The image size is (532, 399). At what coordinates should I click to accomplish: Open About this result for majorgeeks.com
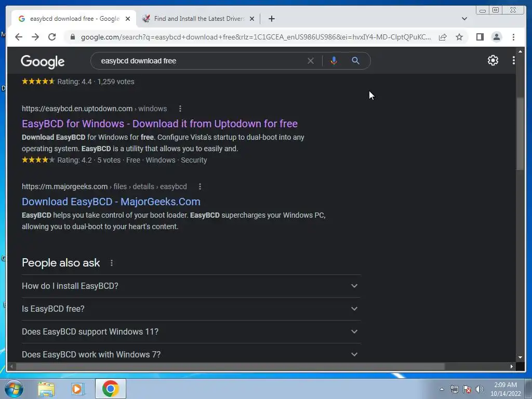[200, 187]
